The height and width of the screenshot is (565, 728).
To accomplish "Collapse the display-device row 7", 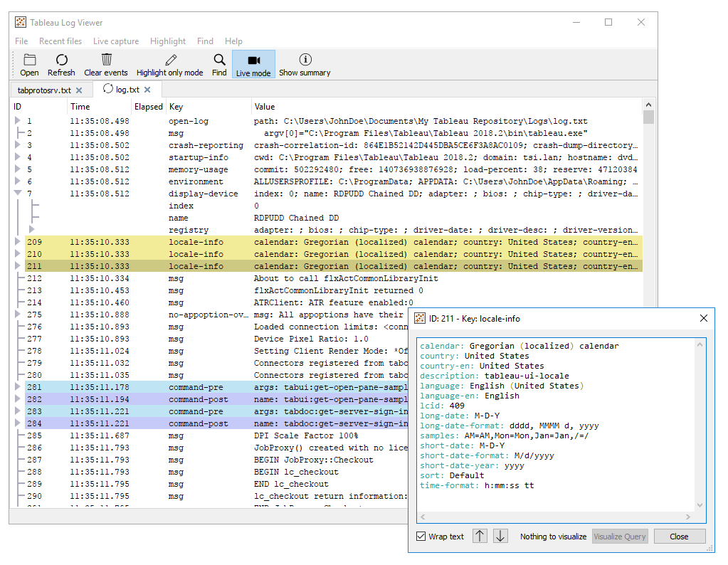I will pos(18,194).
